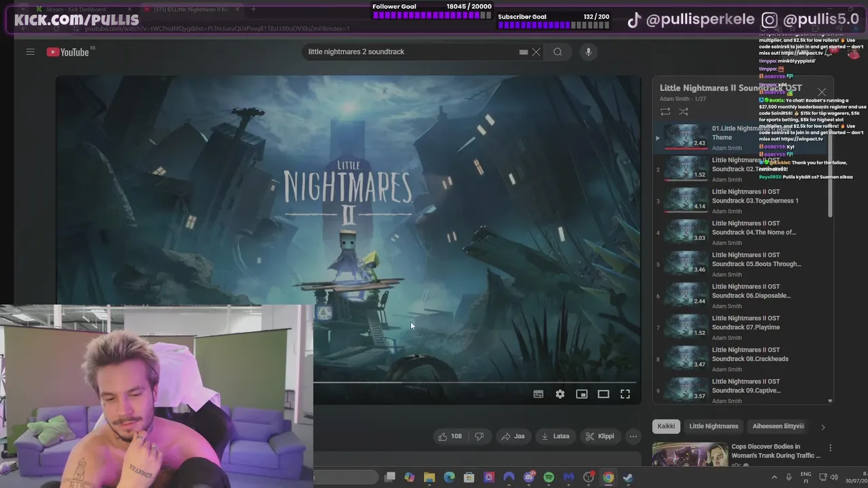Open File Explorer from the taskbar
This screenshot has height=488, width=868.
tap(429, 477)
